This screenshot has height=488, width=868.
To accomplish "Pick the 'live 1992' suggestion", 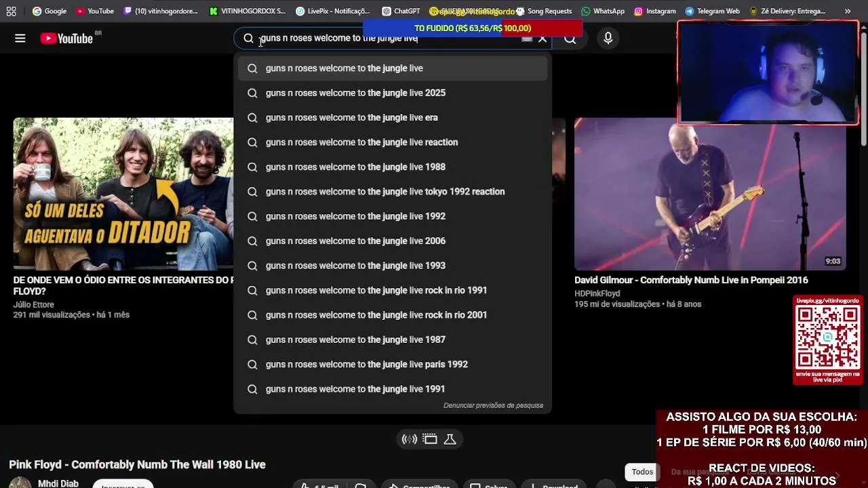I will pyautogui.click(x=393, y=216).
